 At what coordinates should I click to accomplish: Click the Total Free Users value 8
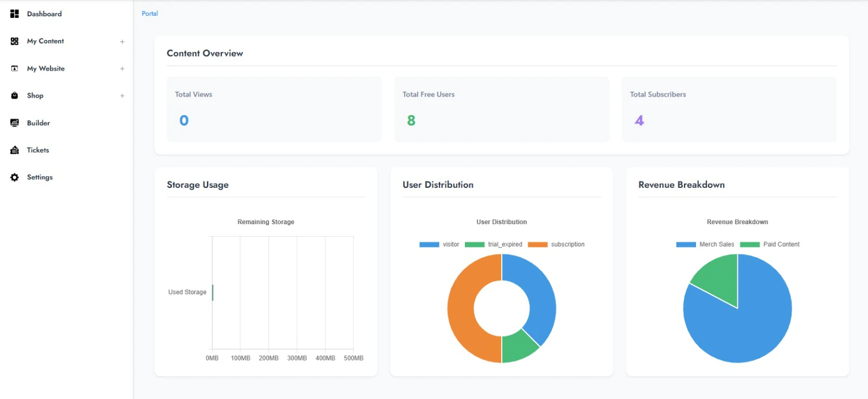pos(411,121)
